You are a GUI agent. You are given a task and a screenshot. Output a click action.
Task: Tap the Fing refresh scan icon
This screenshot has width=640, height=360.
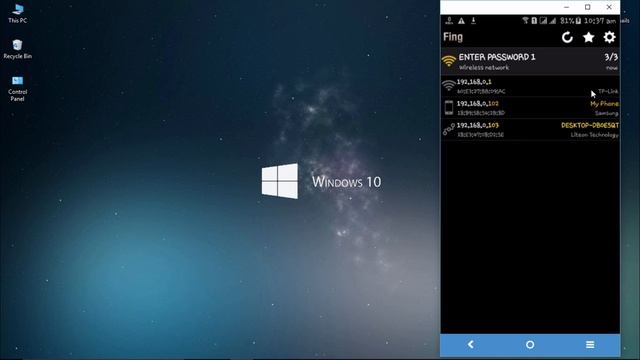567,38
